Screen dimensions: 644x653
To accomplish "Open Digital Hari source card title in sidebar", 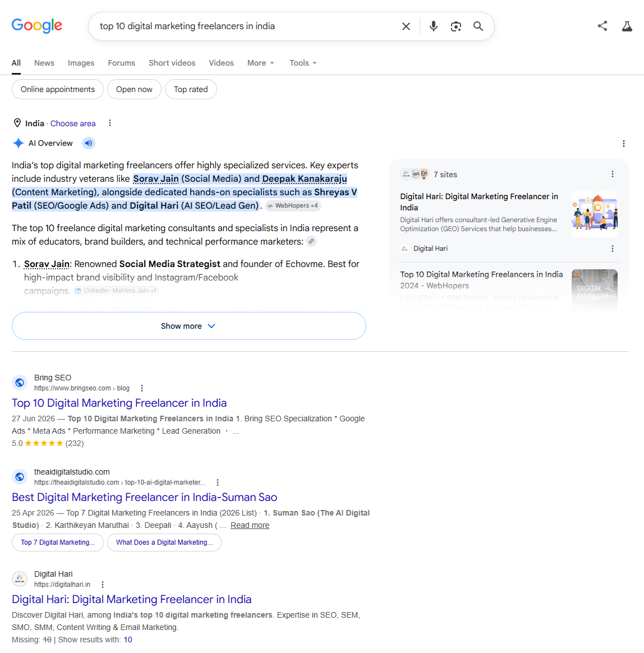I will tap(479, 202).
